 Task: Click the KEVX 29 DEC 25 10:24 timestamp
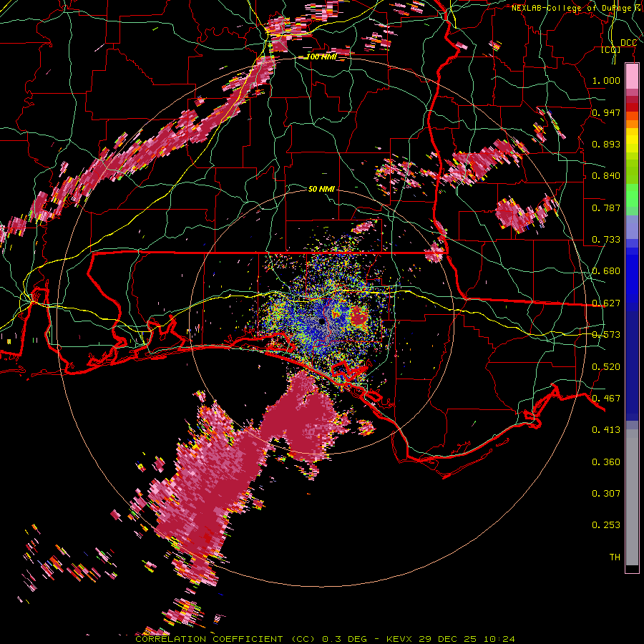tap(450, 639)
